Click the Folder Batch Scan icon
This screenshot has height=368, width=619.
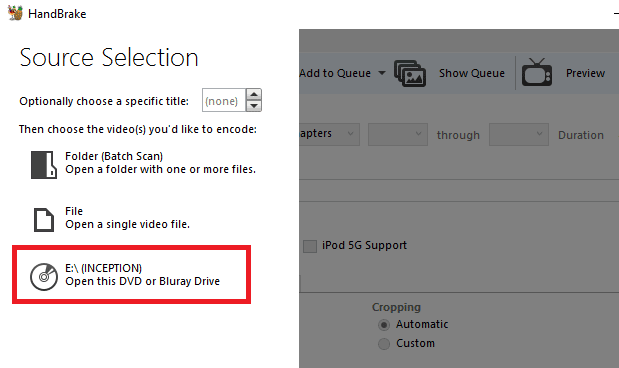coord(44,165)
